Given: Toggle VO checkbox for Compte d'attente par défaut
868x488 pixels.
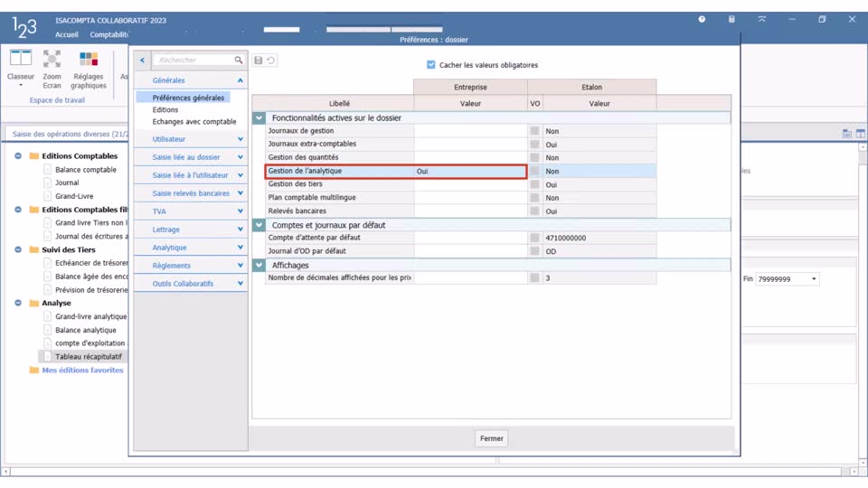Looking at the screenshot, I should coord(534,238).
